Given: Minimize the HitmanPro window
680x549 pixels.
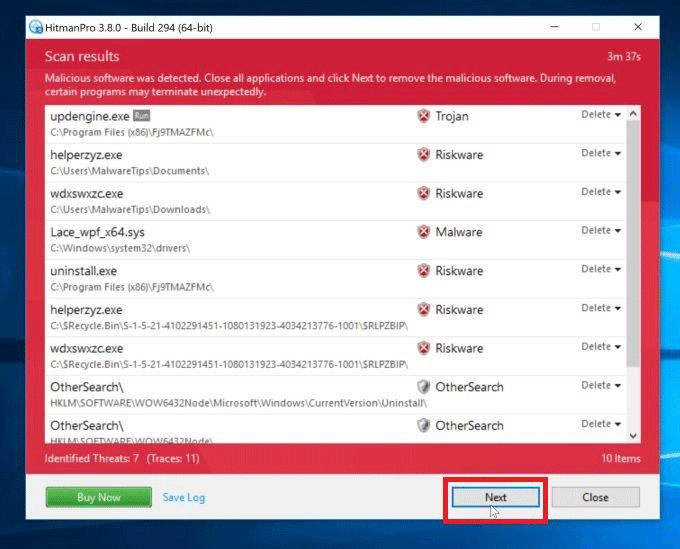Looking at the screenshot, I should [x=554, y=27].
